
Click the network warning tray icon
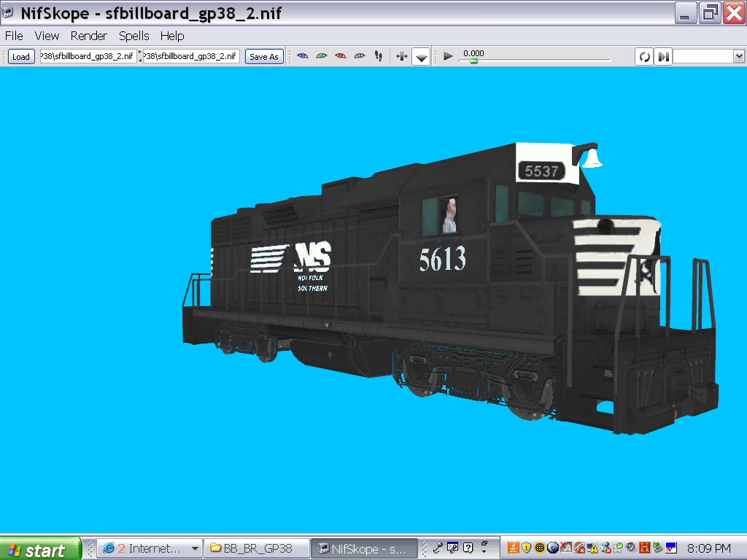click(592, 548)
